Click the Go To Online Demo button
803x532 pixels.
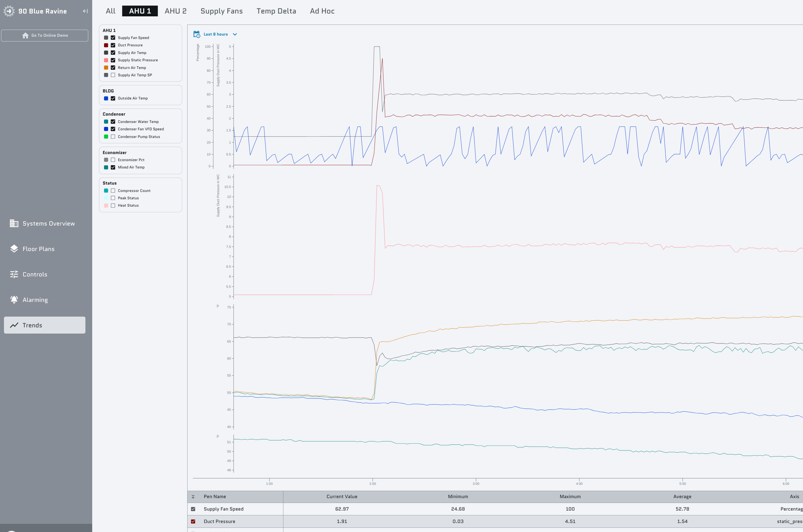click(44, 35)
